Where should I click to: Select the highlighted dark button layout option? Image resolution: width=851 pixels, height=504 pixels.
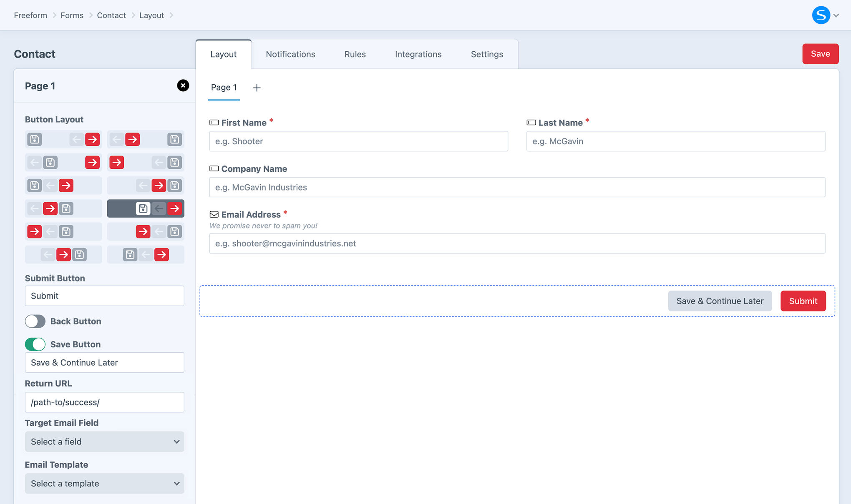tap(145, 208)
